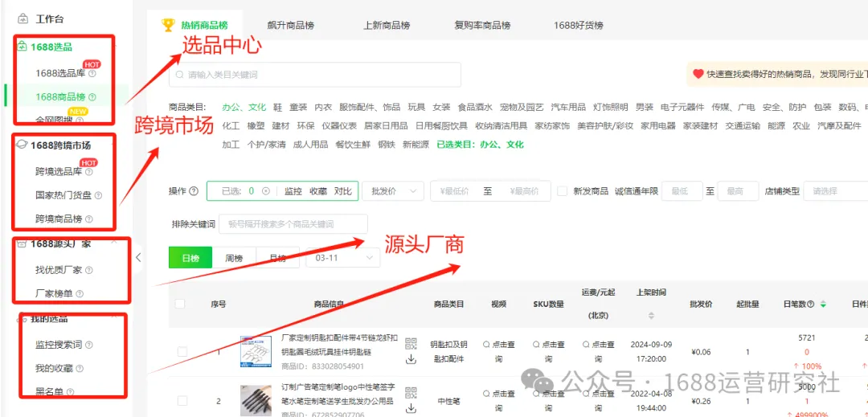Click the 请输入类目关键词 search field
This screenshot has width=868, height=417.
click(315, 75)
